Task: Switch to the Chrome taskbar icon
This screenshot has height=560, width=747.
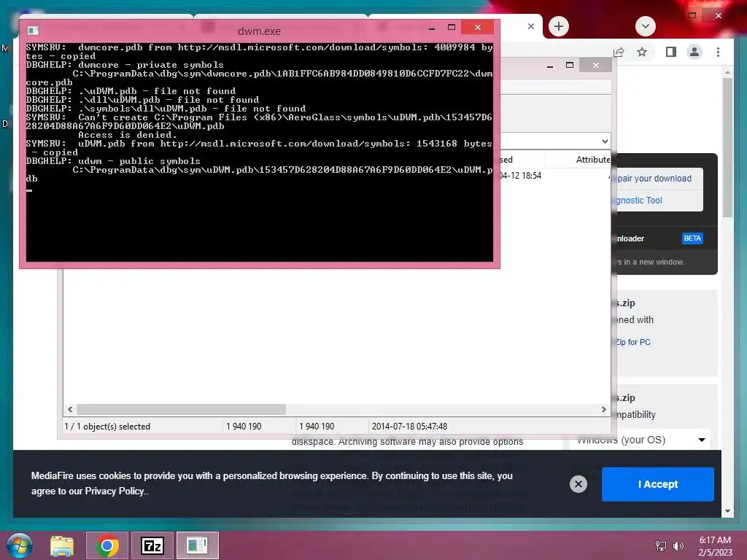Action: 107,545
